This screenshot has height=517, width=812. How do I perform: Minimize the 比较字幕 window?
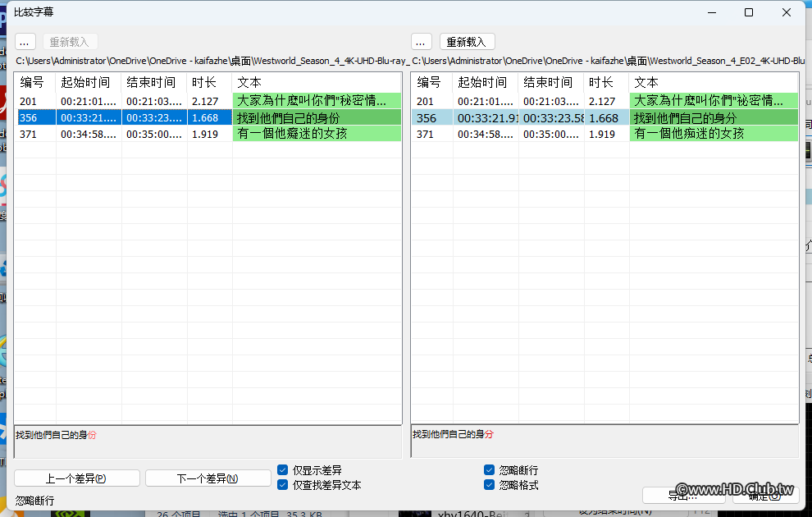tap(712, 12)
